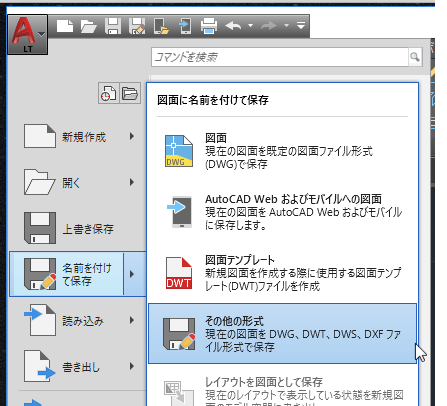Click the 開く open folder icon
This screenshot has width=447, height=406.
click(40, 182)
